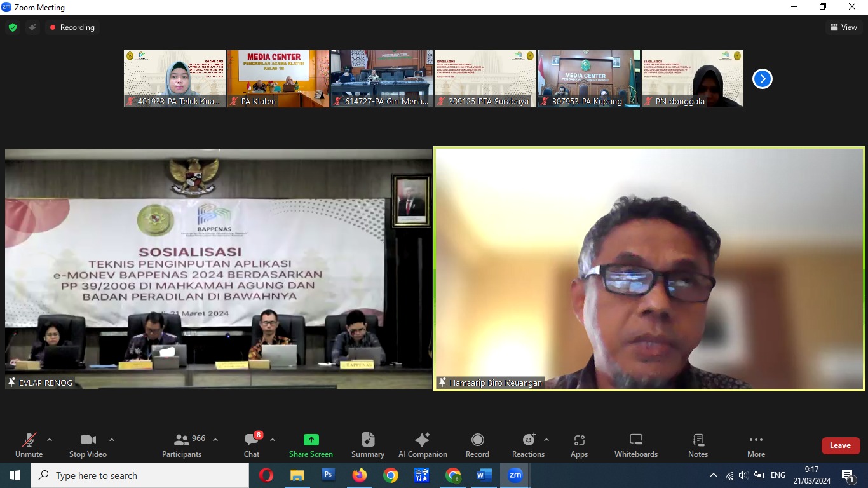Open AI Companion in the meeting toolbar
The width and height of the screenshot is (868, 488).
click(423, 445)
